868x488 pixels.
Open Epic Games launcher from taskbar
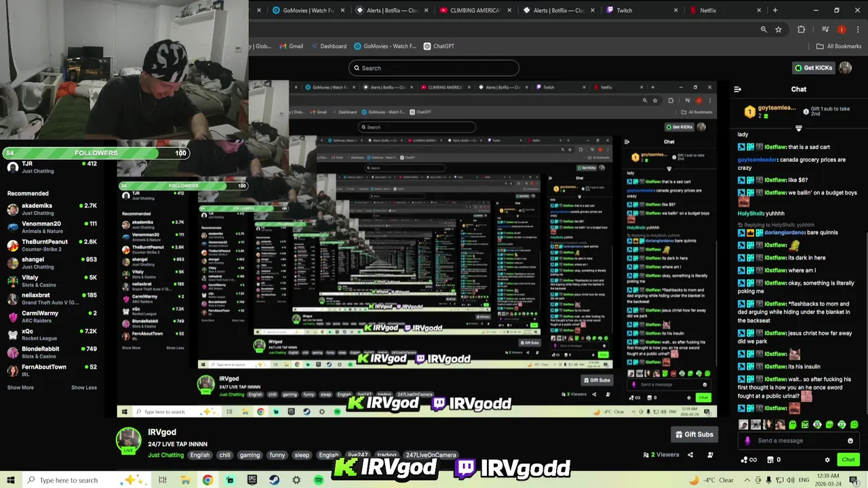click(x=252, y=480)
